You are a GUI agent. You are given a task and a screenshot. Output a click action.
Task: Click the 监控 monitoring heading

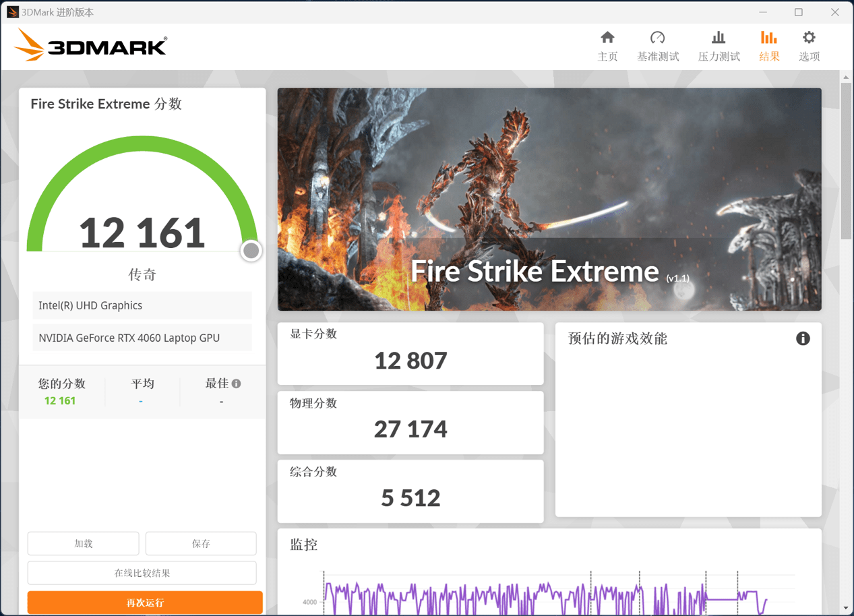click(x=304, y=545)
